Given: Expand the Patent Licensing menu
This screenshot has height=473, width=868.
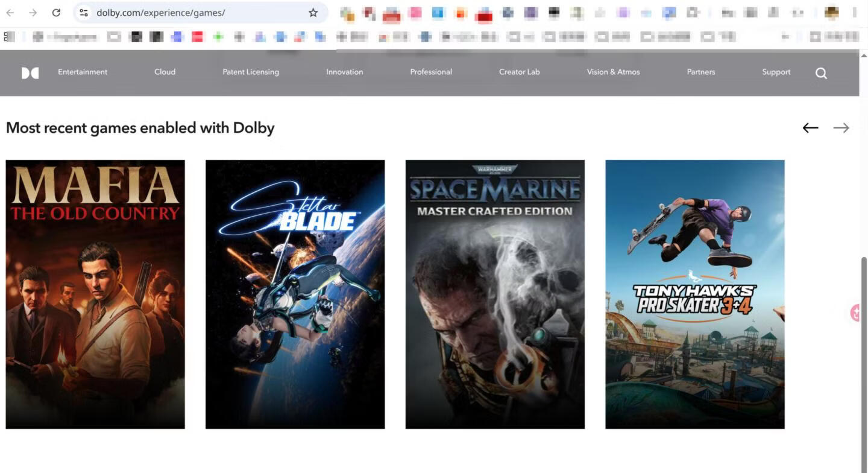Looking at the screenshot, I should pyautogui.click(x=251, y=72).
